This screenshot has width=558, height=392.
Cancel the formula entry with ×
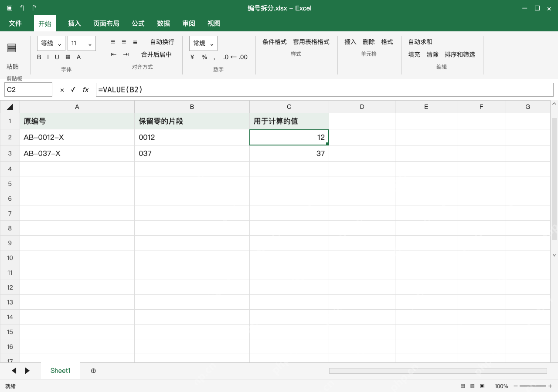click(62, 90)
